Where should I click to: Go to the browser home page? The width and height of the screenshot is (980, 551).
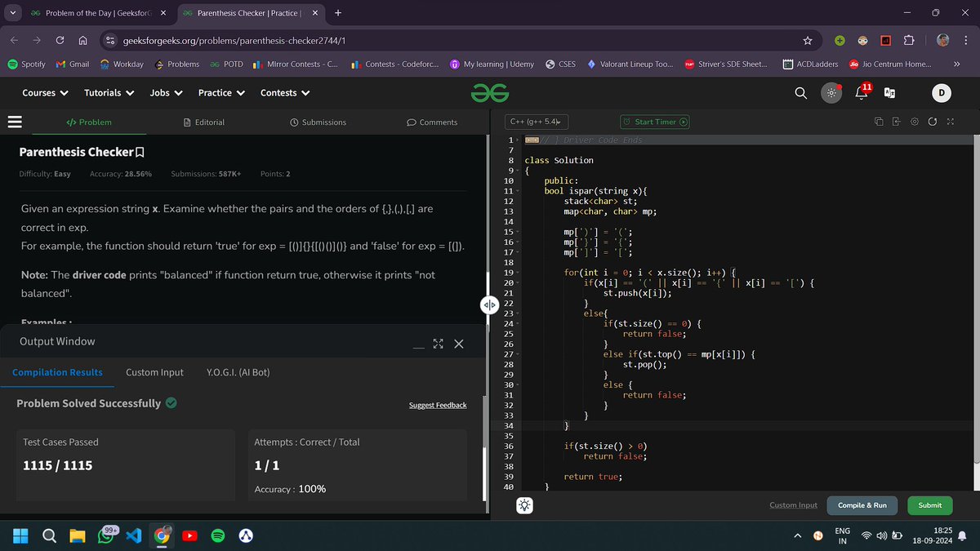click(x=82, y=40)
